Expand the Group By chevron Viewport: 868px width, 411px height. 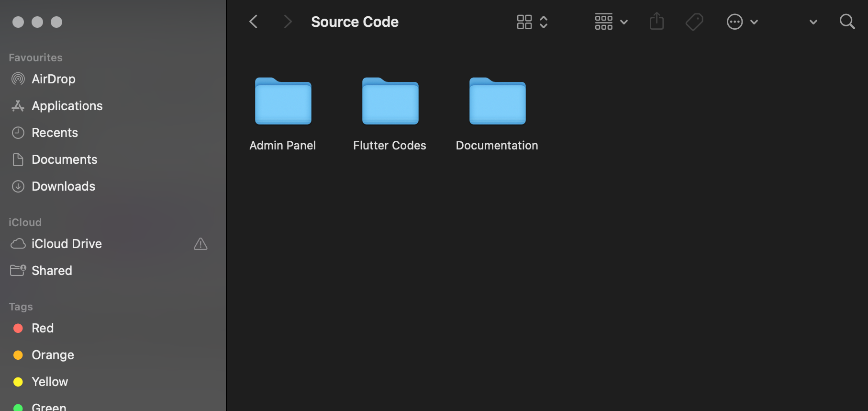point(624,22)
